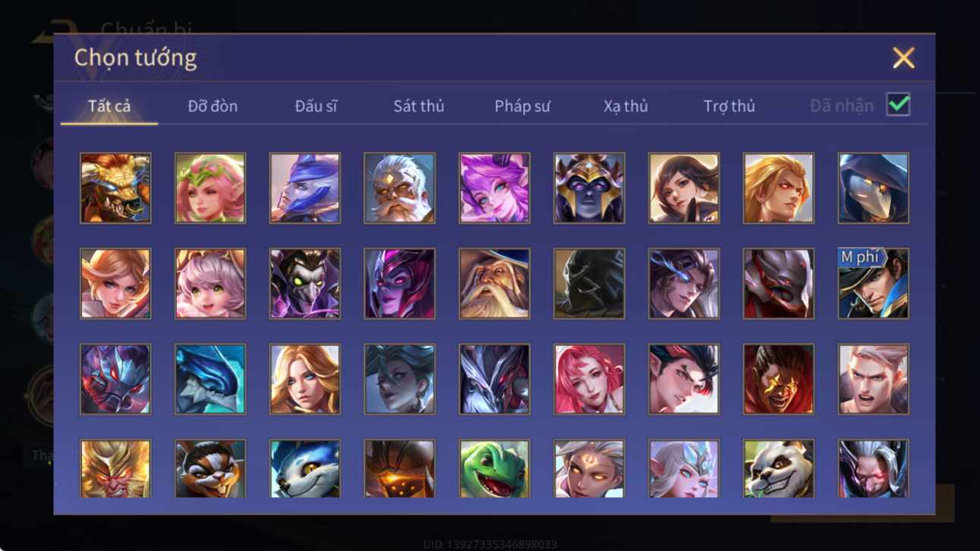980x551 pixels.
Task: Select the green chameleon hero portrait
Action: coord(494,468)
